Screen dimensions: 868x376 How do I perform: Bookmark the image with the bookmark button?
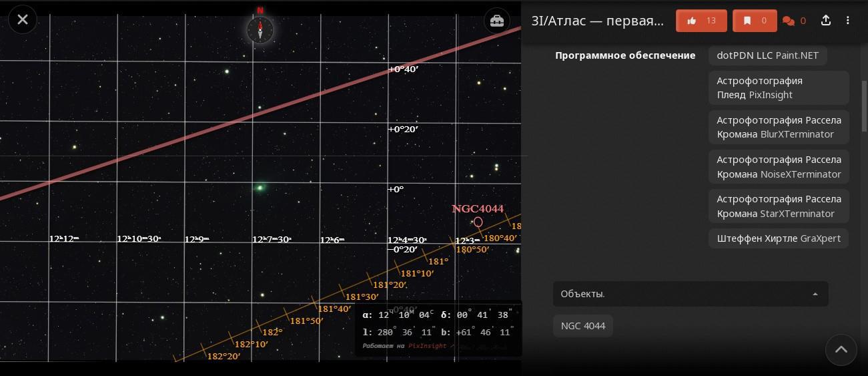[x=755, y=21]
